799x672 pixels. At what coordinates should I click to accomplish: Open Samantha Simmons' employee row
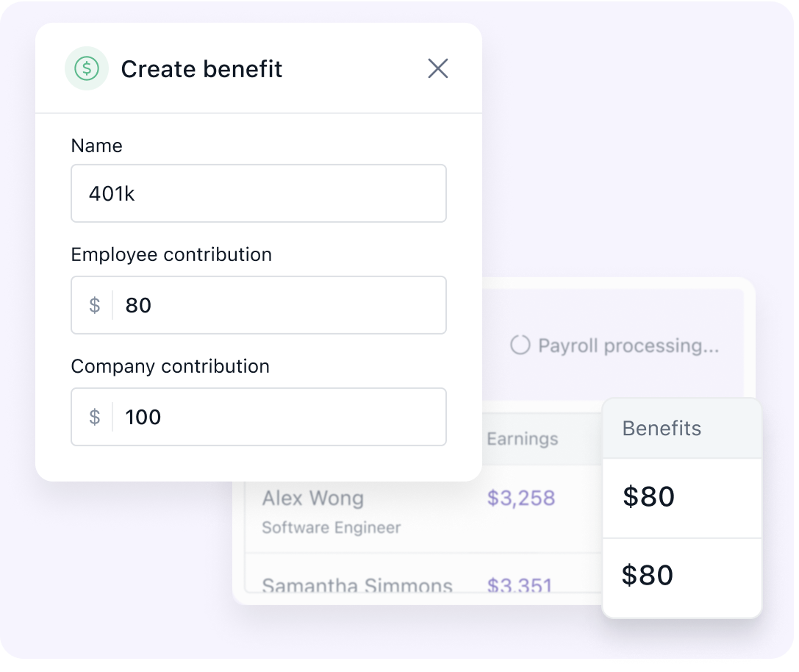click(357, 586)
